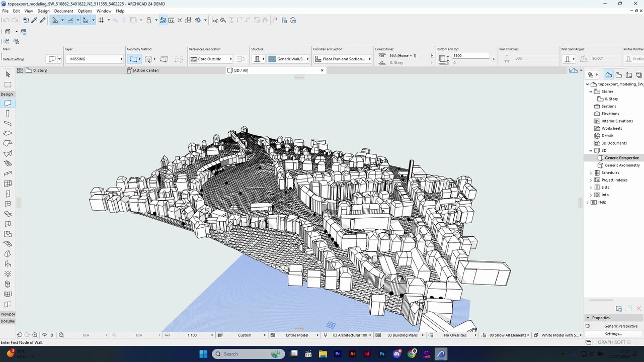Toggle Snap Guides button in toolbar
Viewport: 644px width, 362px height.
click(70, 20)
